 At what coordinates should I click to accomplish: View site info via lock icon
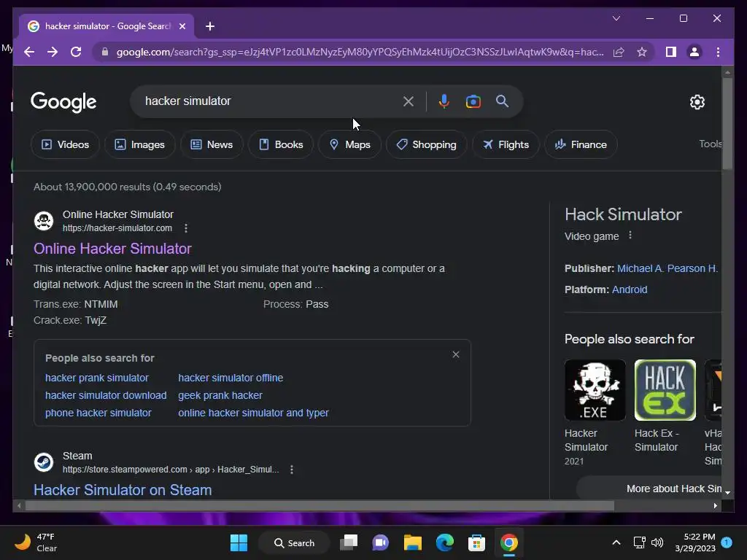coord(105,52)
